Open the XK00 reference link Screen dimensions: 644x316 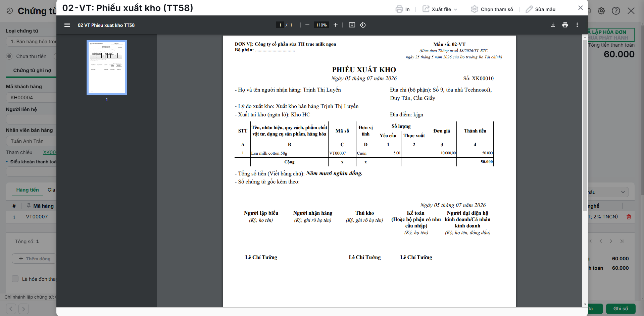(50, 152)
